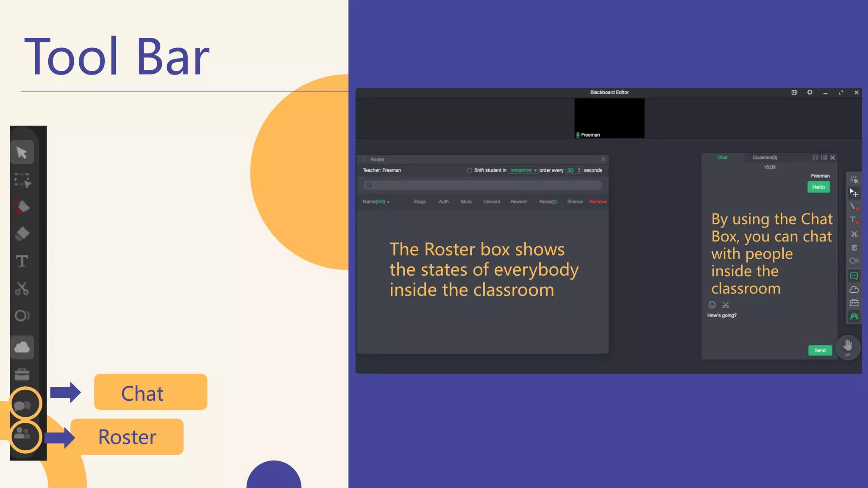The image size is (868, 488).
Task: Click the seconds stepper arrows
Action: 579,170
